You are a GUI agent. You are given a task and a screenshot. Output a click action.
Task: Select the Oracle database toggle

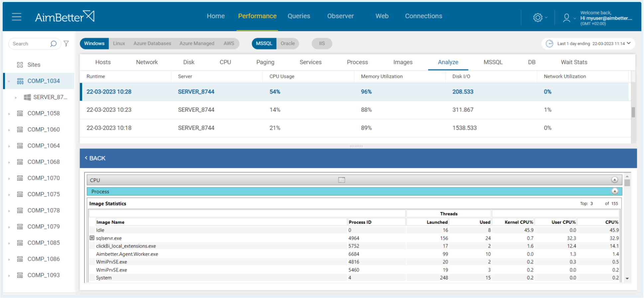pos(288,44)
